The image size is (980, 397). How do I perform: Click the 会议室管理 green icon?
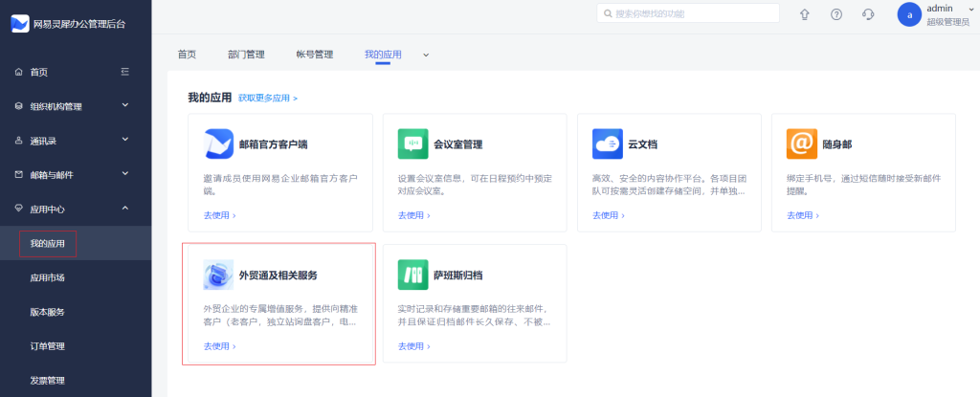(x=412, y=144)
